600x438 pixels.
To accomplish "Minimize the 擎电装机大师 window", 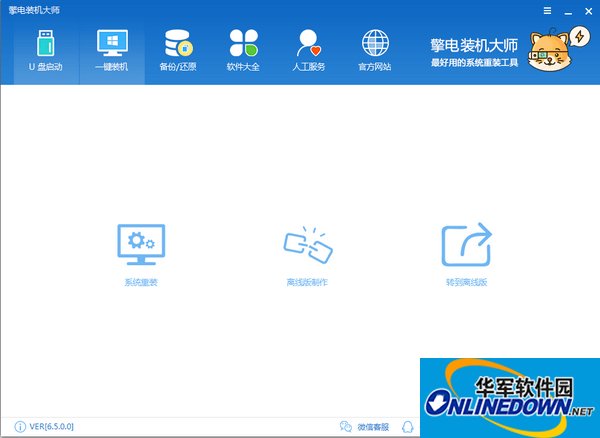I will [568, 11].
